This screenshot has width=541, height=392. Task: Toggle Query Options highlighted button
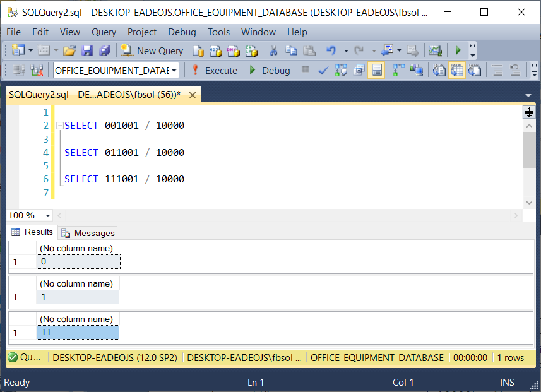376,70
